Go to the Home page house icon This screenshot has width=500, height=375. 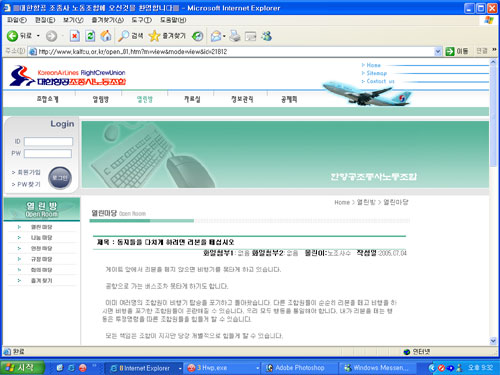tap(106, 36)
